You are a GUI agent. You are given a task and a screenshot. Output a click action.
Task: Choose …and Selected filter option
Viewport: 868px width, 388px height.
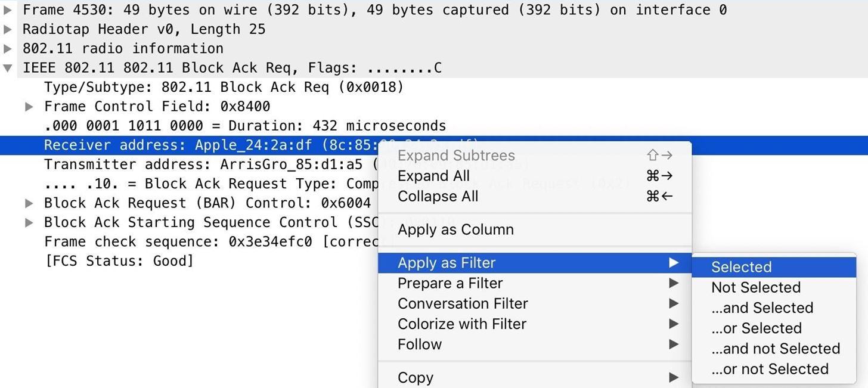774,308
